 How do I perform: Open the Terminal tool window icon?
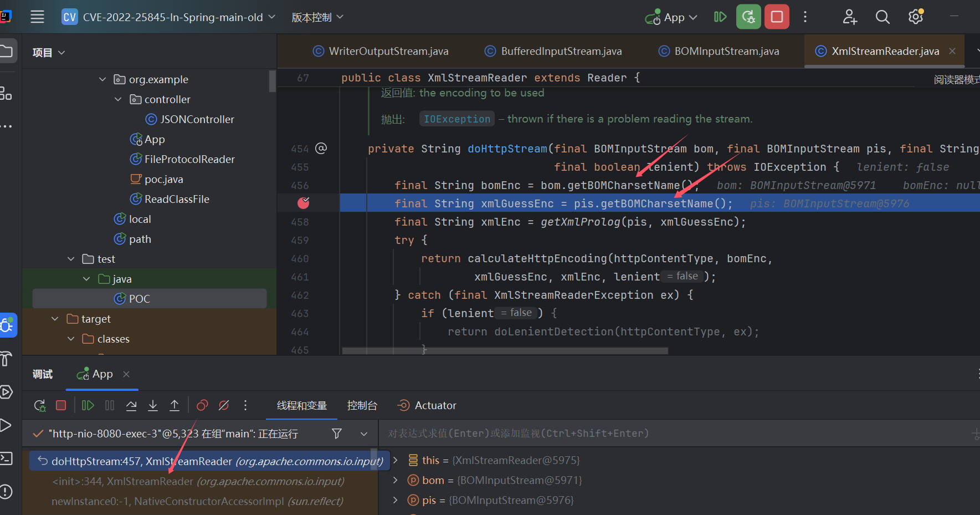pyautogui.click(x=6, y=458)
